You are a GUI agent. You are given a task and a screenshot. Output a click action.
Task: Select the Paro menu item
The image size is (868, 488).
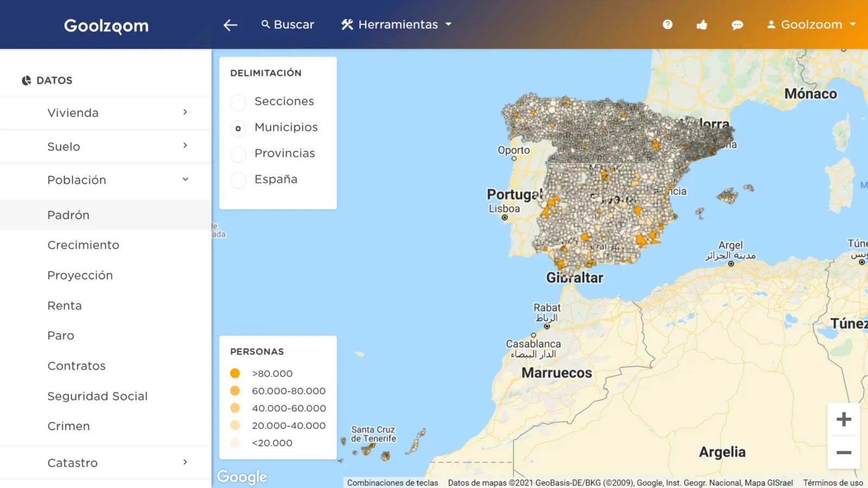click(106, 336)
